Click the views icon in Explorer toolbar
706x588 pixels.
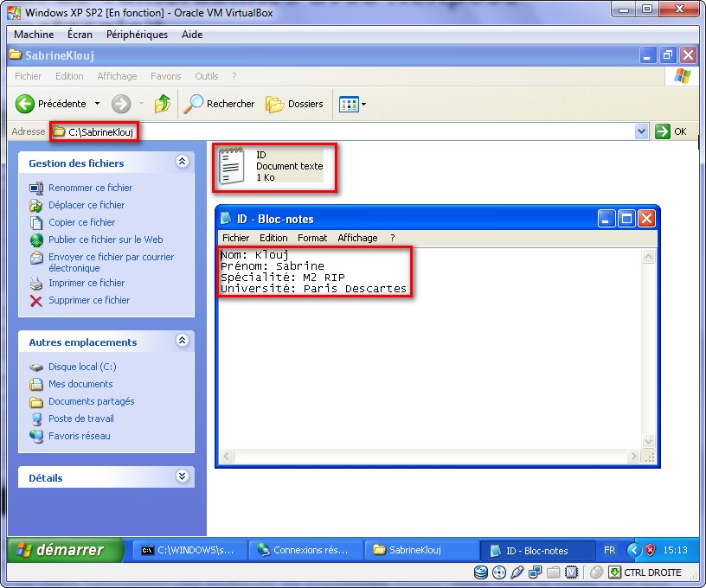pyautogui.click(x=349, y=105)
